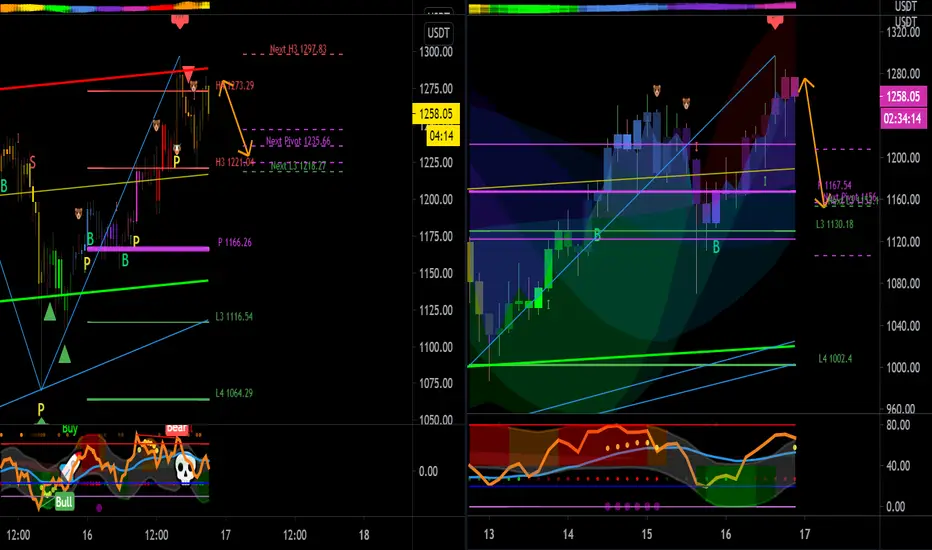Click the bear icon near 1190 in left chart
The height and width of the screenshot is (550, 932).
click(x=78, y=213)
